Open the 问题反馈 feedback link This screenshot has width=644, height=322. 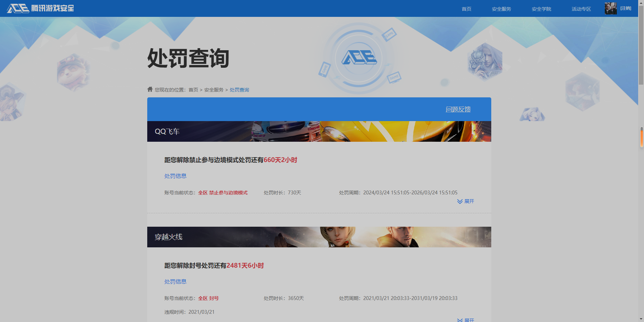click(458, 109)
